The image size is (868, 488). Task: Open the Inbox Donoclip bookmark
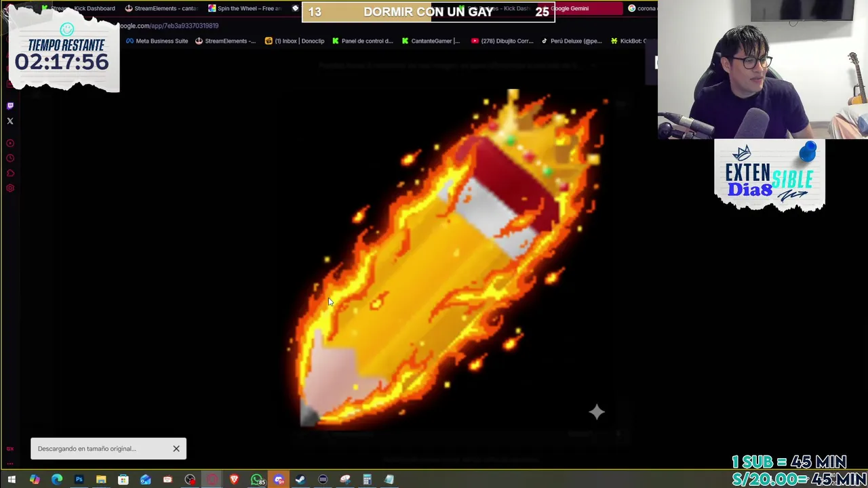[294, 41]
